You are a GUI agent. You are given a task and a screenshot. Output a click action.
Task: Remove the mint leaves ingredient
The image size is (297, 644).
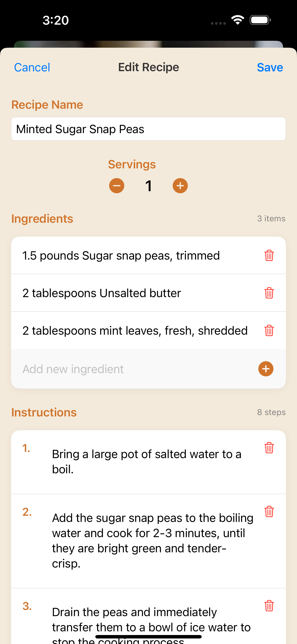[x=269, y=330]
